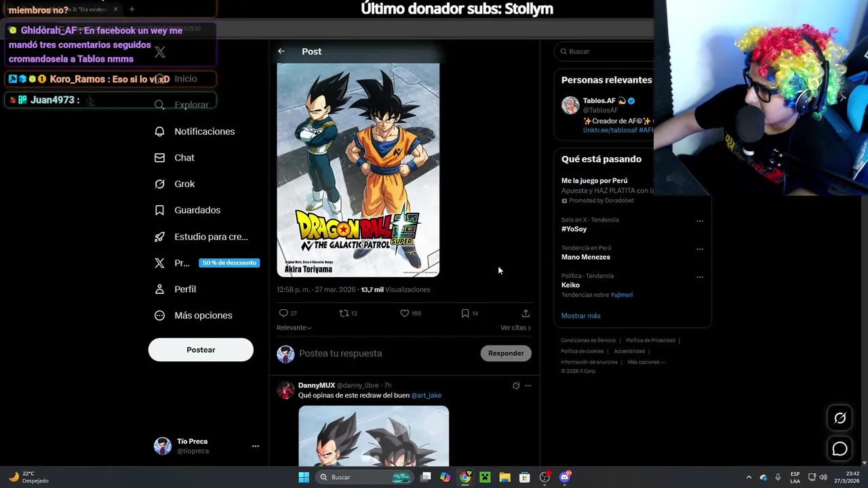The image size is (868, 488).
Task: Open floating chat messages button
Action: click(840, 449)
